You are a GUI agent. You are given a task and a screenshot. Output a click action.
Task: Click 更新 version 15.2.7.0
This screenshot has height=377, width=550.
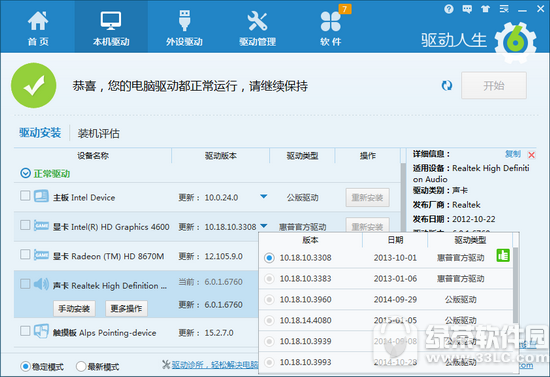pyautogui.click(x=219, y=333)
